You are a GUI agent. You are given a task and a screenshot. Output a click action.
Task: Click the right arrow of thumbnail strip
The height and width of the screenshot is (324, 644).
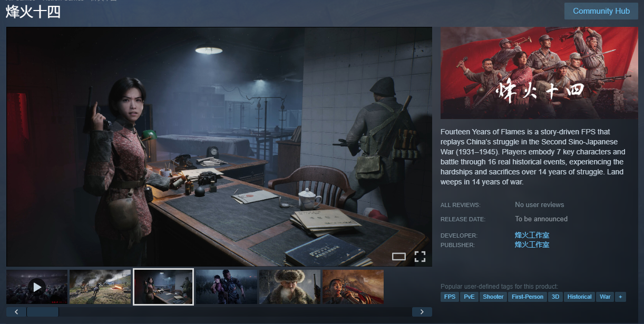[x=422, y=312]
